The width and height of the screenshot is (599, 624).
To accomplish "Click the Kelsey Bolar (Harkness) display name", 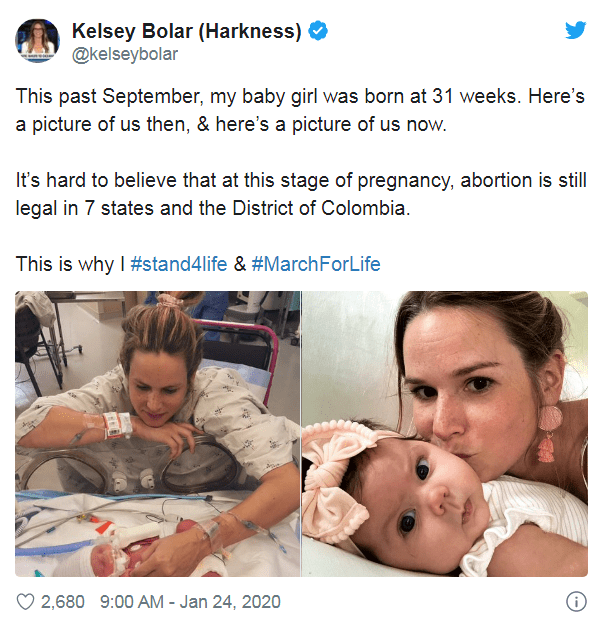I will point(187,31).
